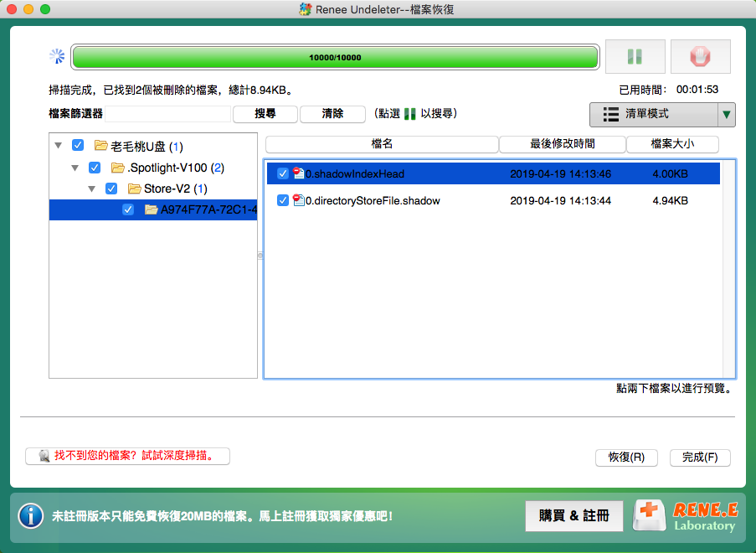Viewport: 756px width, 553px height.
Task: Click the folder icon of Store-V2
Action: click(135, 189)
